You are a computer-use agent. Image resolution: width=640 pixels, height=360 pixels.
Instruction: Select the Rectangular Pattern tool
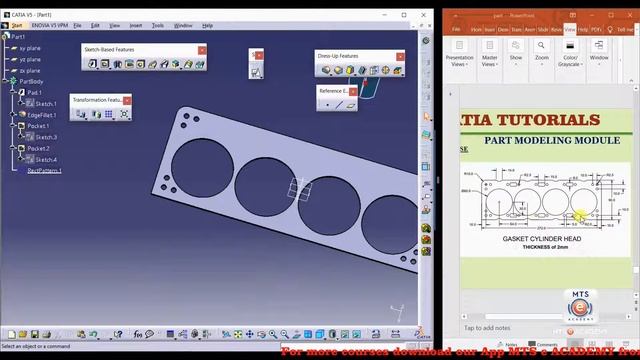pyautogui.click(x=109, y=114)
